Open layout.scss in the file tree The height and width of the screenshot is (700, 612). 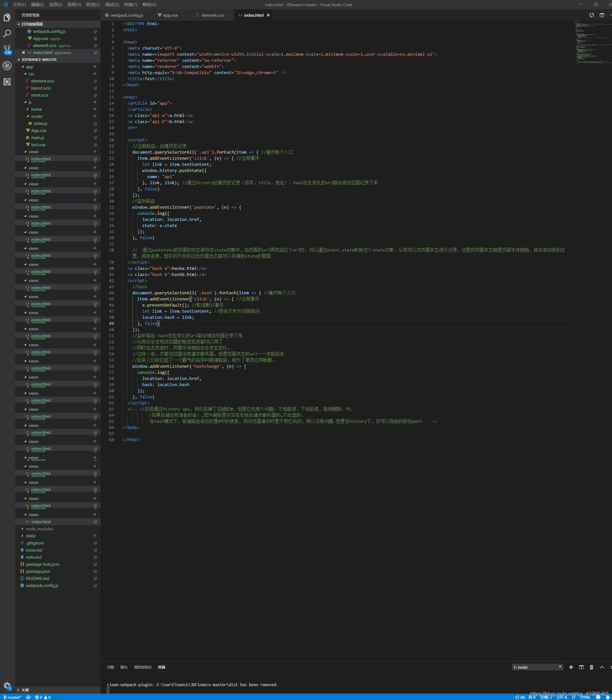coord(58,88)
